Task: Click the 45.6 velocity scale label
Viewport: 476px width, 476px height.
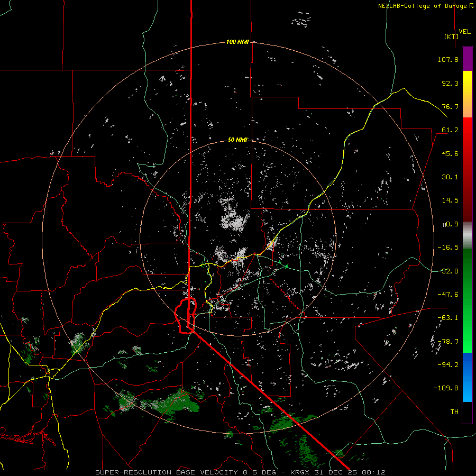Action: pyautogui.click(x=450, y=153)
